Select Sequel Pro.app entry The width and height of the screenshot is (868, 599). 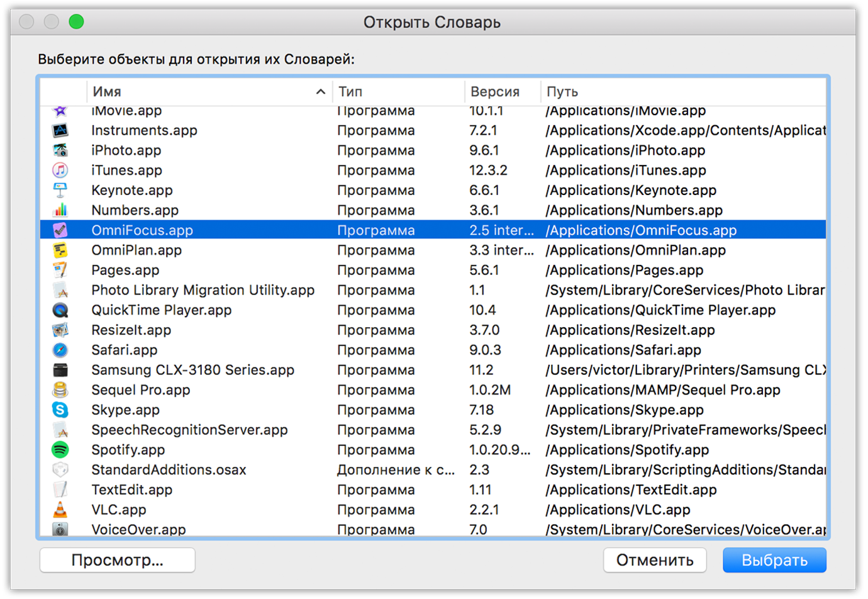pyautogui.click(x=140, y=390)
